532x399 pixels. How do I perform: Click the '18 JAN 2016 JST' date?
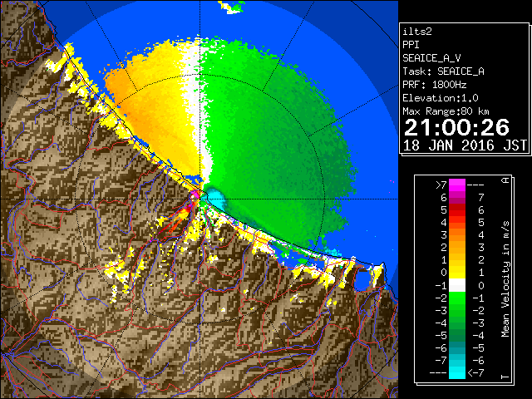coord(465,145)
